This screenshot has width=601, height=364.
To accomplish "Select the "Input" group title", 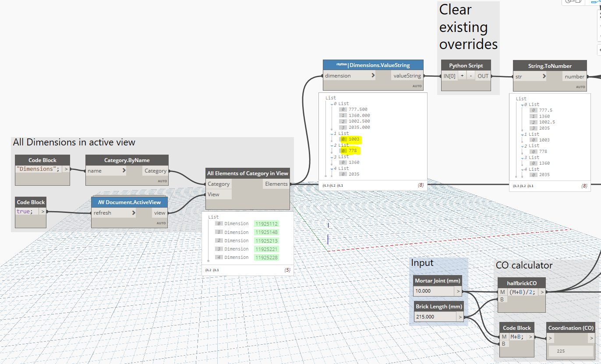I will point(422,263).
